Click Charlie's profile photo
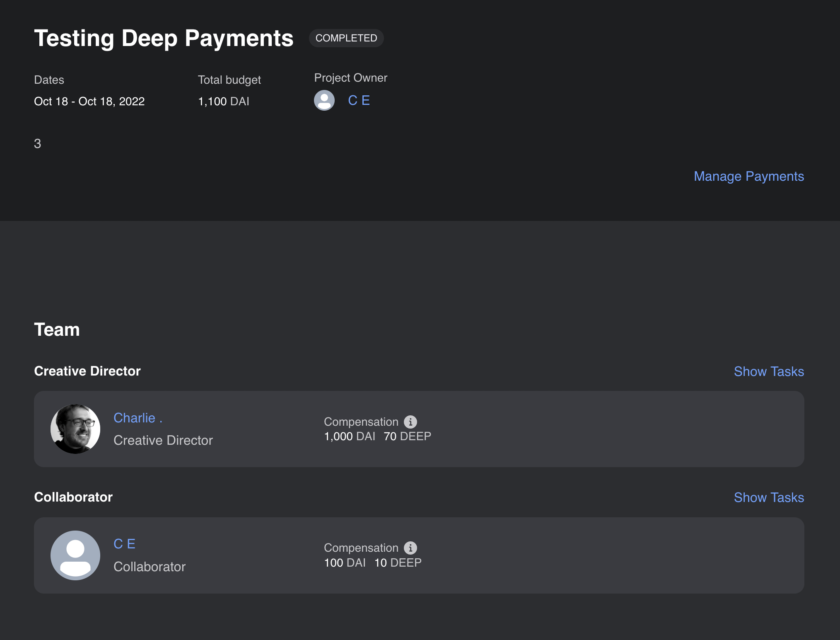The image size is (840, 640). [x=75, y=429]
